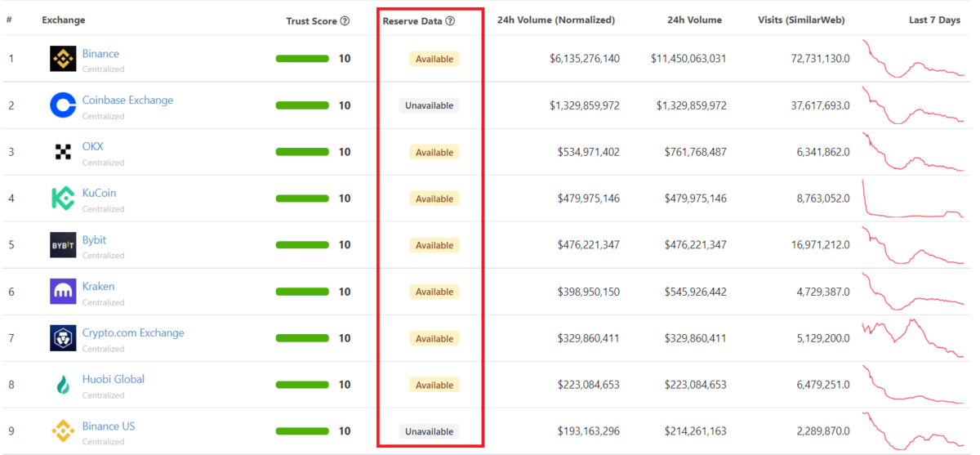The image size is (980, 455).
Task: Select the $6,135,276,140 normalized volume cell
Action: [585, 59]
